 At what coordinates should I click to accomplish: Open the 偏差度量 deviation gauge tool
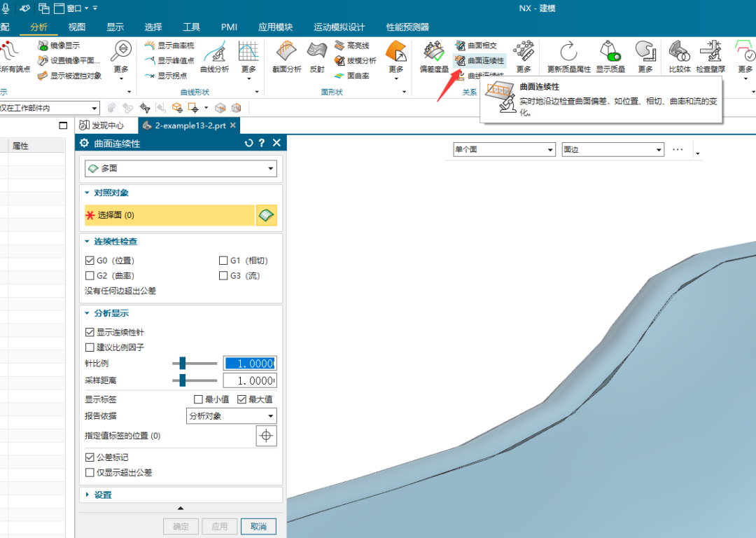(434, 55)
